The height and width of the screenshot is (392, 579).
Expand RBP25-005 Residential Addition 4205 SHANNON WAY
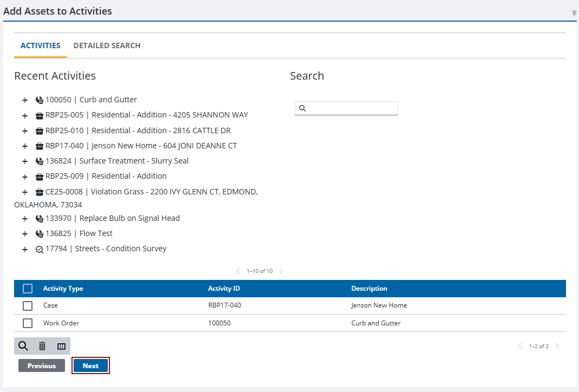25,115
